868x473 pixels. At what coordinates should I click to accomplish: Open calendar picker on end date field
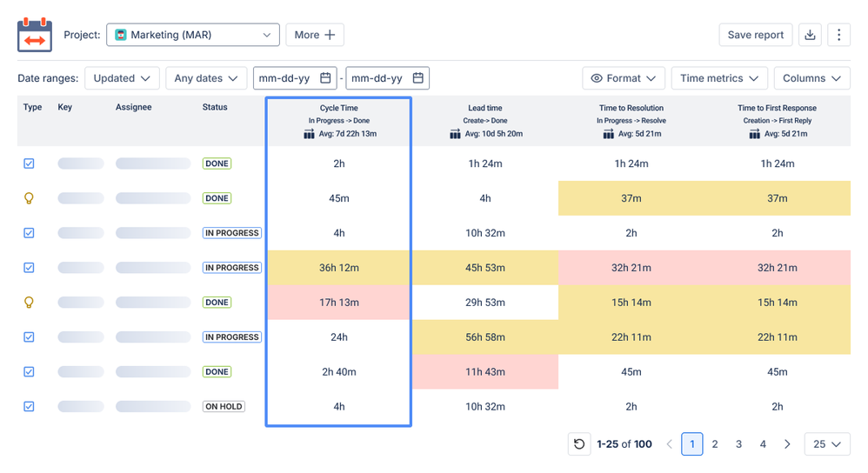(x=418, y=78)
